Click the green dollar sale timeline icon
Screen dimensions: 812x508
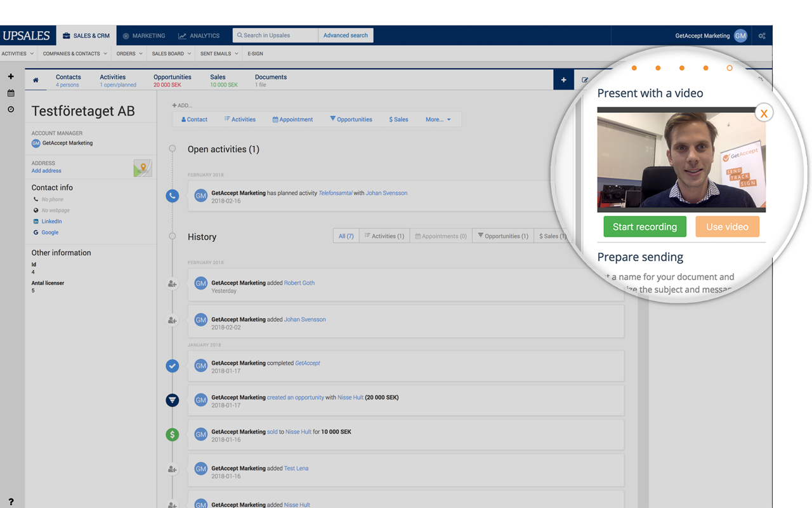[x=172, y=434]
